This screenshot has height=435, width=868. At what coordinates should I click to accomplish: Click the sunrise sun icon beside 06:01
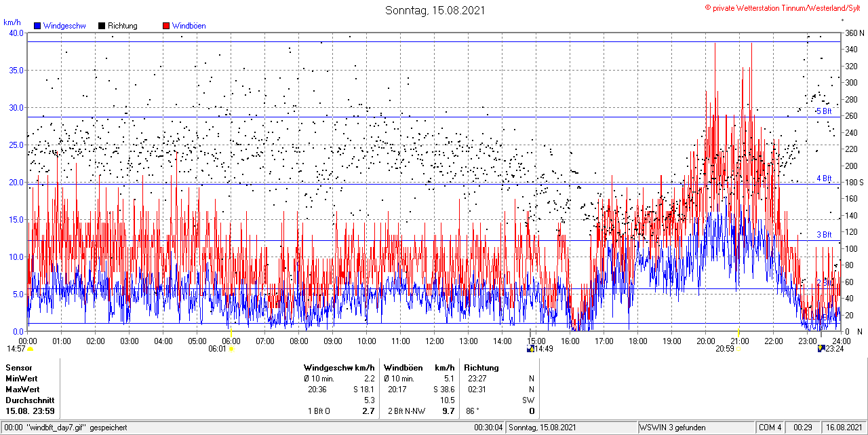(231, 349)
